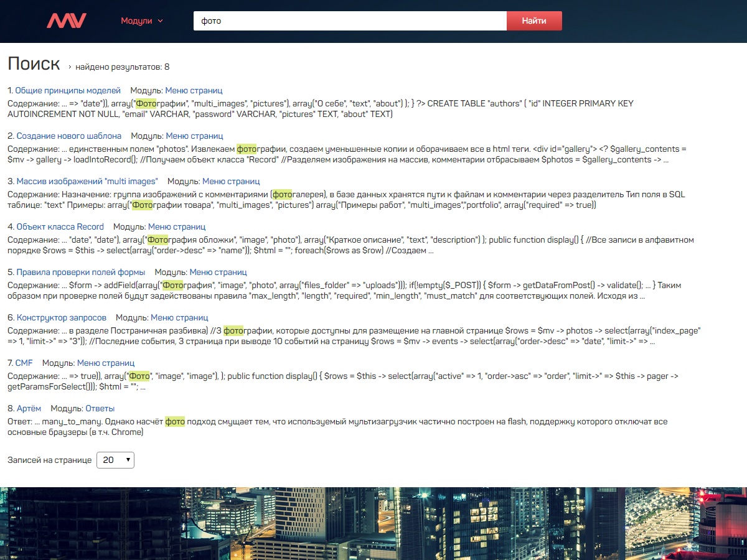Click Меню страниц module link for first result
This screenshot has height=560, width=747.
pos(194,90)
